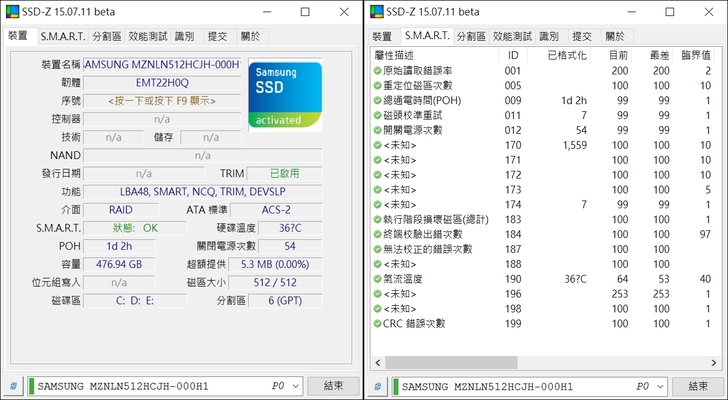Open the 效能測試 tab in the right window
Viewport: 728px width, 400px height.
(x=512, y=37)
